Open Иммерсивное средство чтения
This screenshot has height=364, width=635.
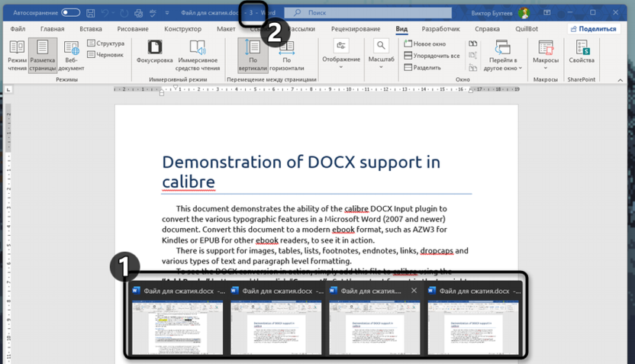point(198,56)
